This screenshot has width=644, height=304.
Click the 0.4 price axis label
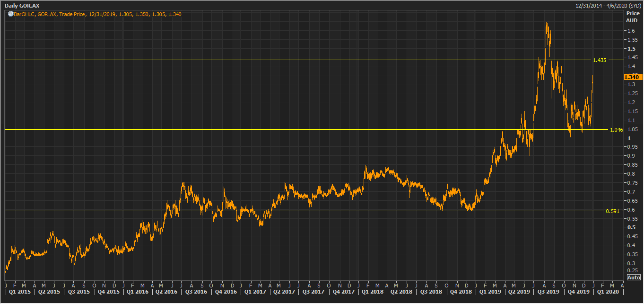pyautogui.click(x=631, y=245)
